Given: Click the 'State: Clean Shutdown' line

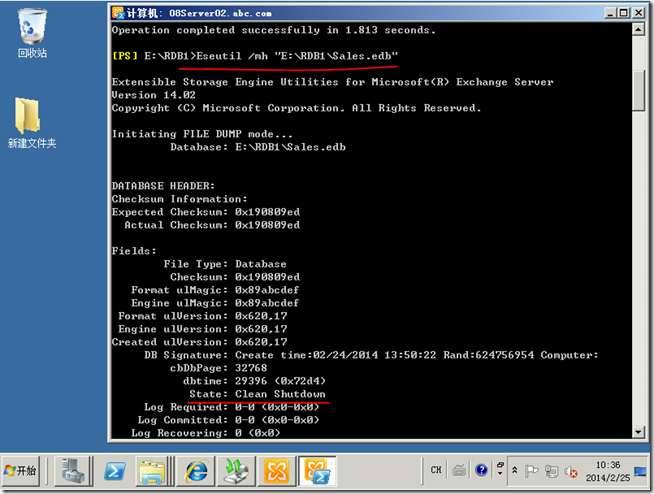Looking at the screenshot, I should click(x=257, y=394).
